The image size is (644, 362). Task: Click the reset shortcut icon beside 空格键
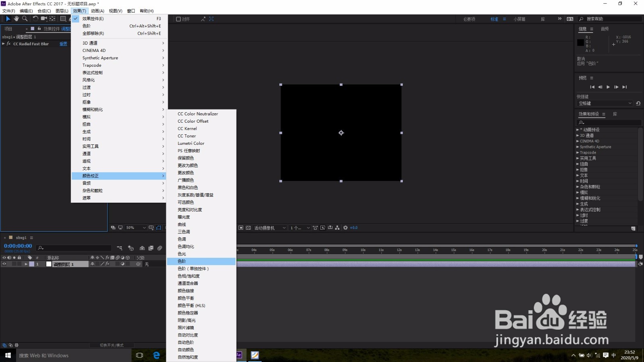638,103
